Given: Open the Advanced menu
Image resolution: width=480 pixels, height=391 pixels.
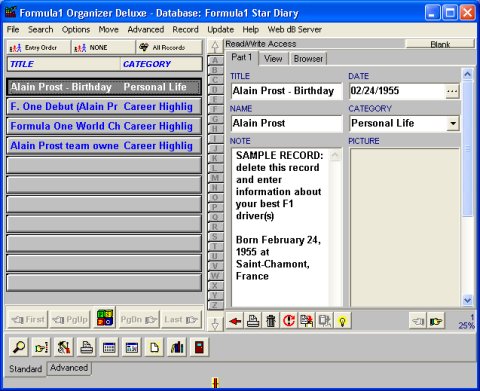Looking at the screenshot, I should [146, 30].
